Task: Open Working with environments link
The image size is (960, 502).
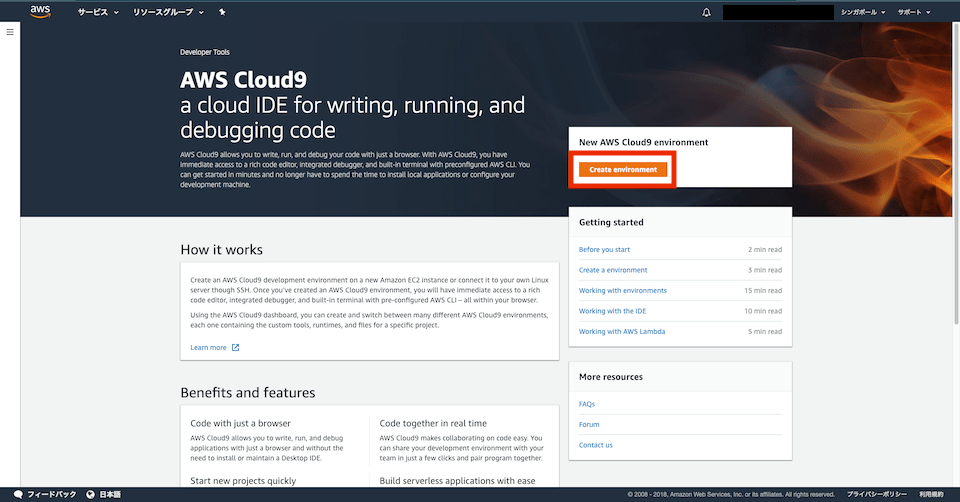Action: (x=622, y=290)
